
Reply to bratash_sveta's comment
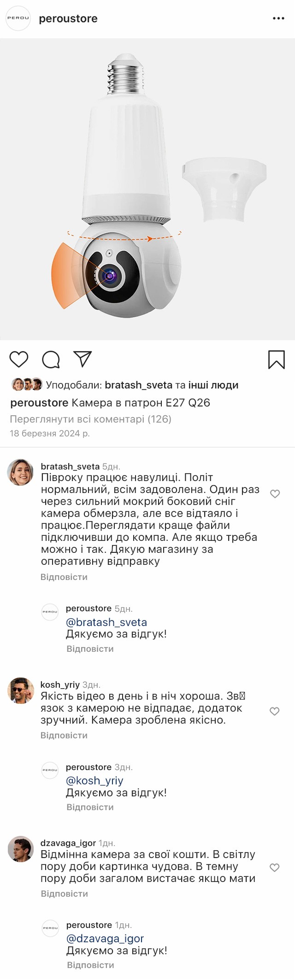click(x=64, y=577)
